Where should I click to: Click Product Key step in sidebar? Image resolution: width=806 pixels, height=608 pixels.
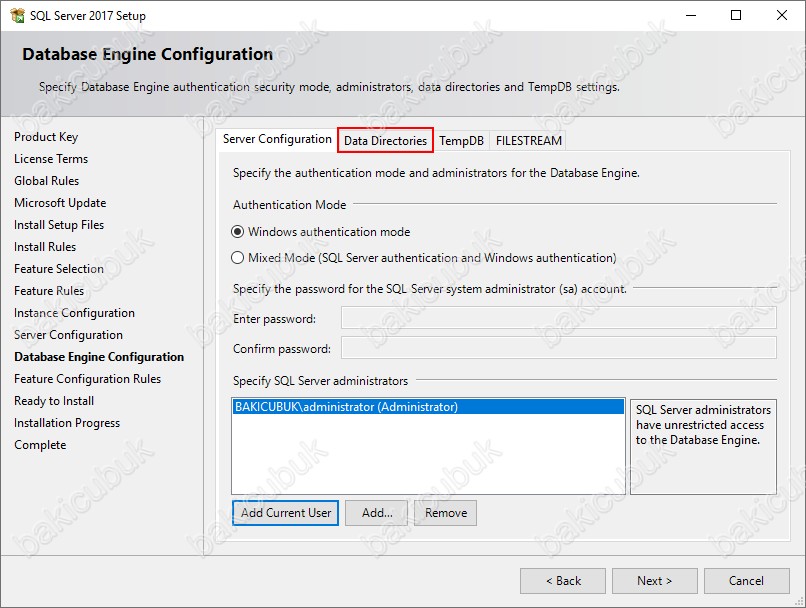[x=46, y=137]
